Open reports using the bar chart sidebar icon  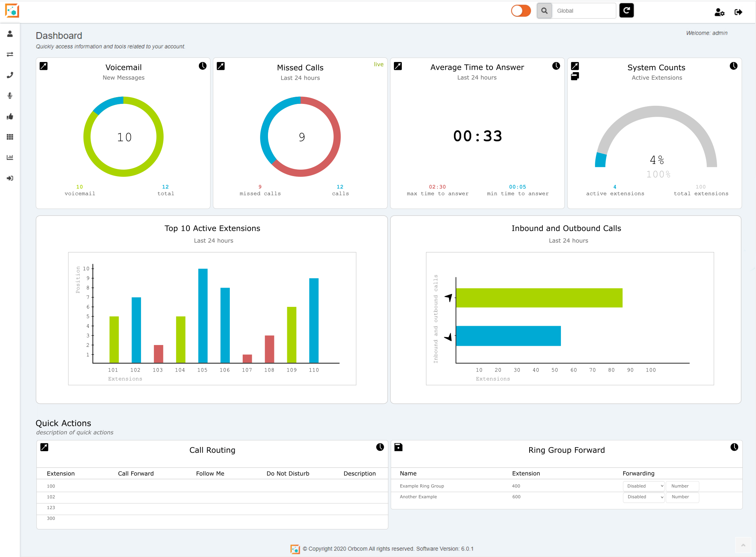coord(10,157)
